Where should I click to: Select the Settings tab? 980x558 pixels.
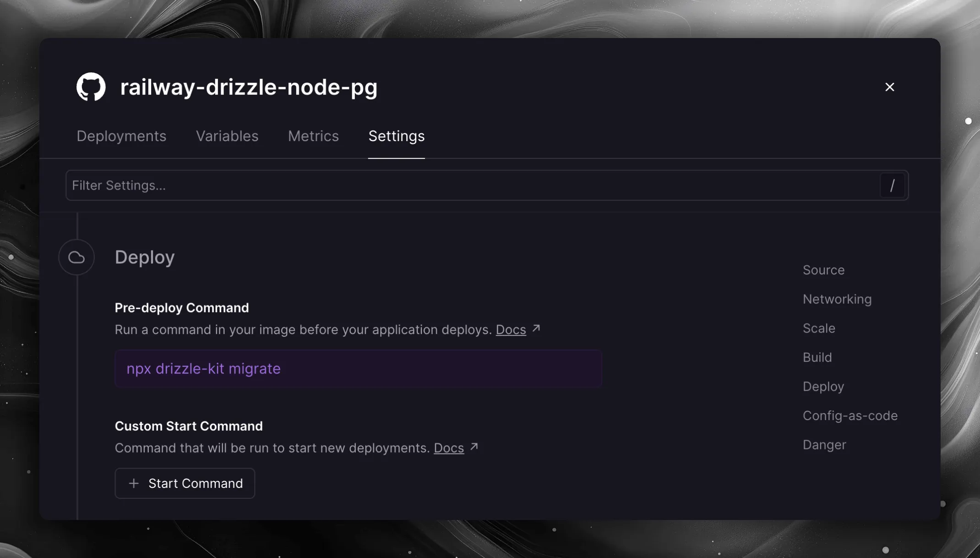click(x=396, y=136)
